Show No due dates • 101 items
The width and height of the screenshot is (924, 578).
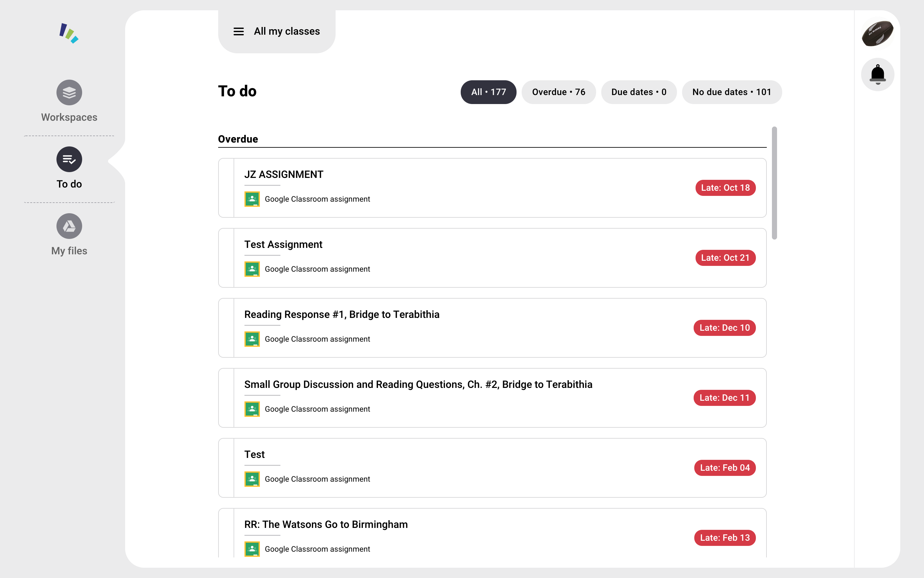click(x=732, y=92)
